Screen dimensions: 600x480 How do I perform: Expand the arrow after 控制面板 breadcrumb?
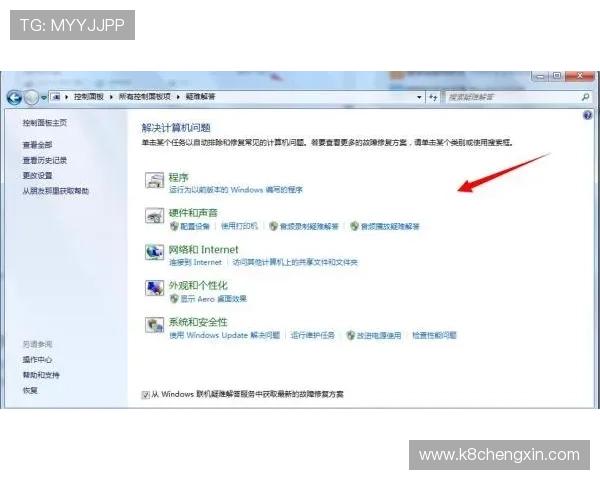(111, 97)
